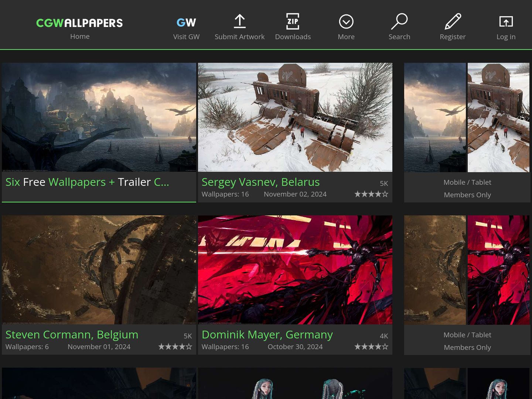532x399 pixels.
Task: Open the mobile teal-haired girl thumbnail
Action: tap(498, 383)
